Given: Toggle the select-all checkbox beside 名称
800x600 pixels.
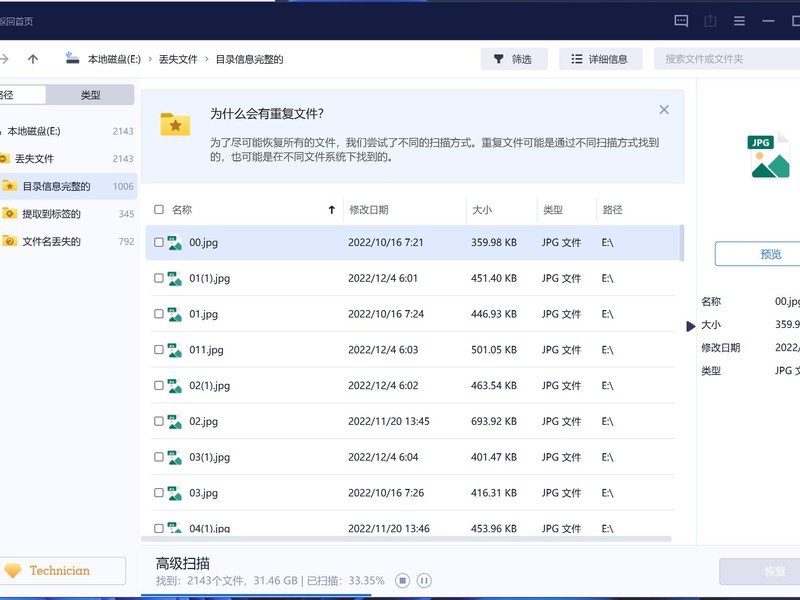Looking at the screenshot, I should coord(159,210).
